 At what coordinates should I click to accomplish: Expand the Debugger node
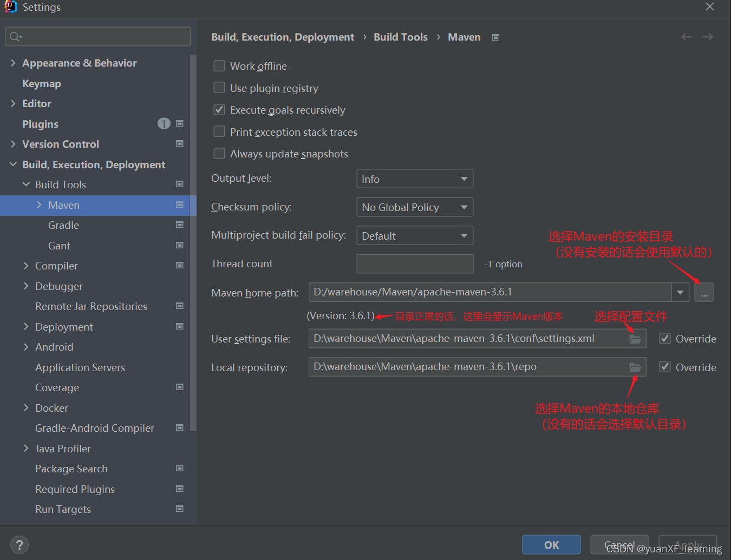coord(26,286)
